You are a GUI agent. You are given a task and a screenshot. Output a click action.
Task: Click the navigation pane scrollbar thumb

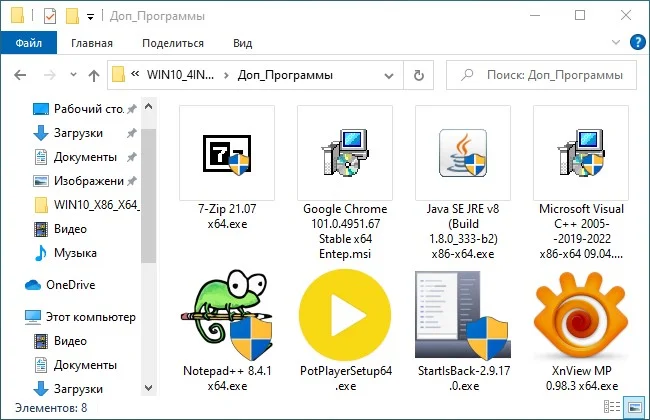148,196
